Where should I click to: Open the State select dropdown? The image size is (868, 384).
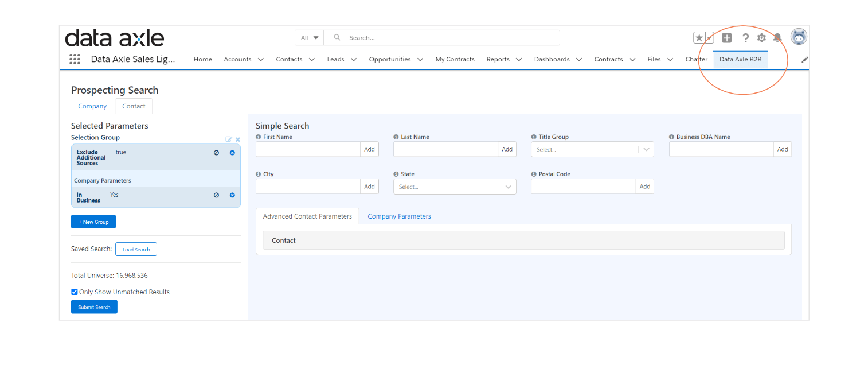[x=455, y=187]
